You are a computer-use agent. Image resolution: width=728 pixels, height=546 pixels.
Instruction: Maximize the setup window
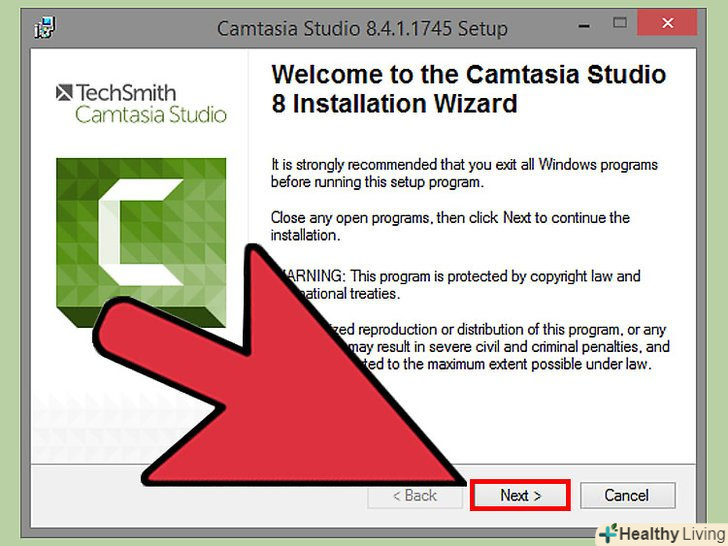point(620,23)
